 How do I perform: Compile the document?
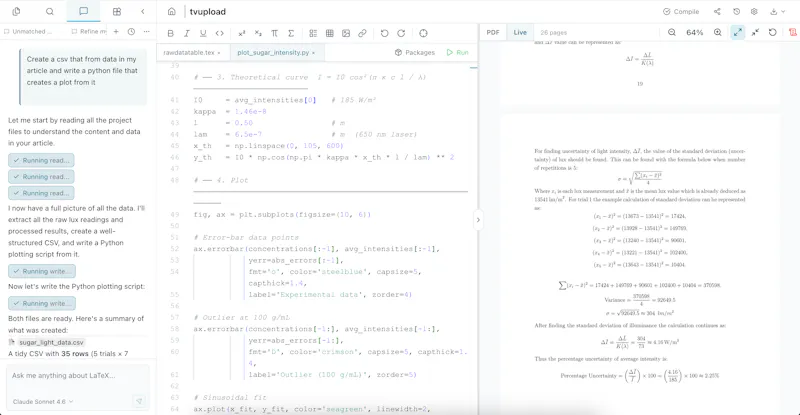[681, 11]
